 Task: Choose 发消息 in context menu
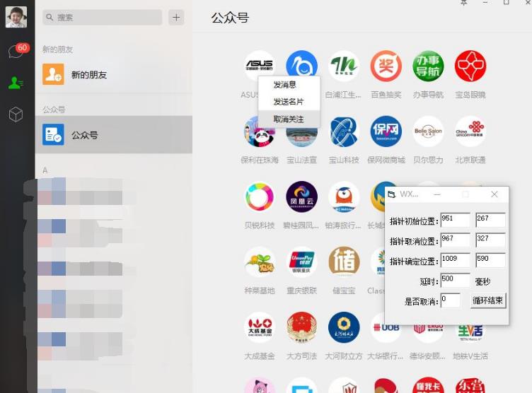click(289, 85)
